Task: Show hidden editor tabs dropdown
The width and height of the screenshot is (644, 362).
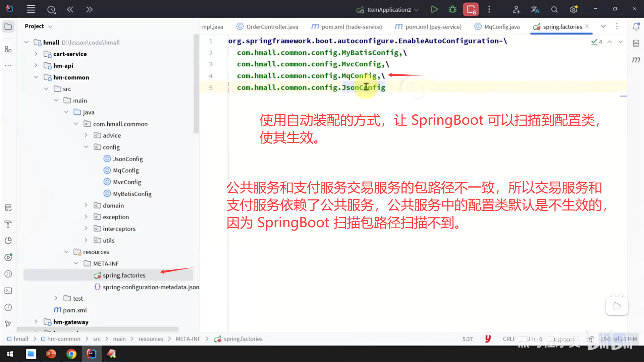Action: click(x=603, y=26)
